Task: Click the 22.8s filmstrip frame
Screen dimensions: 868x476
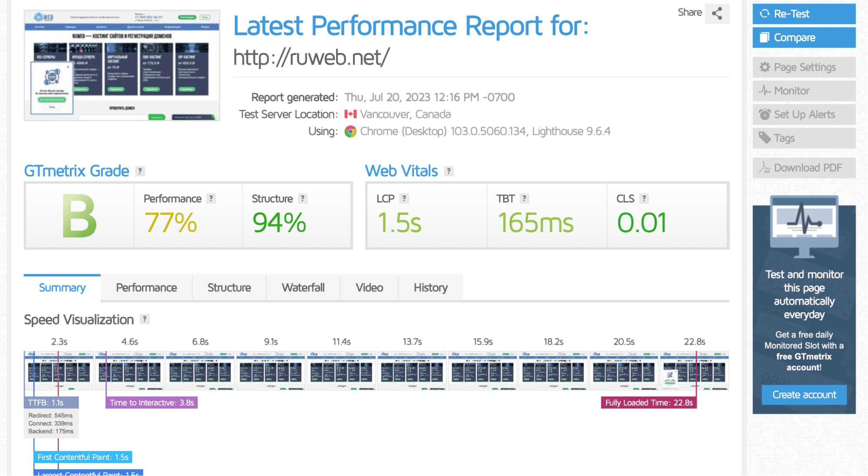Action: pyautogui.click(x=694, y=371)
